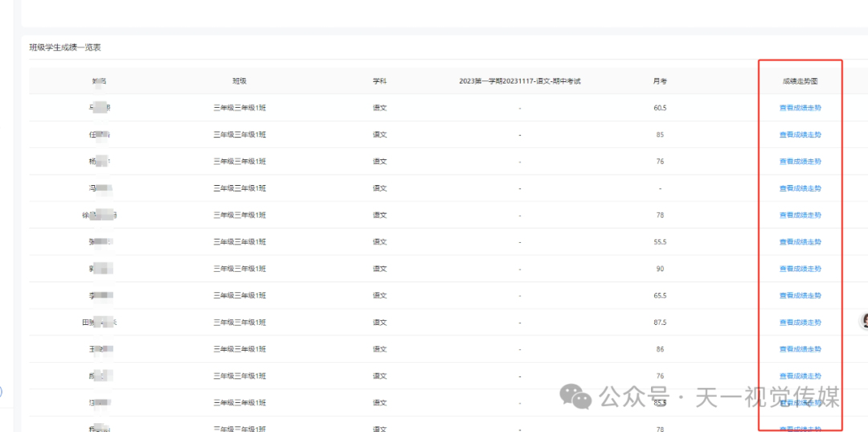868x432 pixels.
Task: Select the 60.5 score cell in 月考 column
Action: [x=660, y=108]
